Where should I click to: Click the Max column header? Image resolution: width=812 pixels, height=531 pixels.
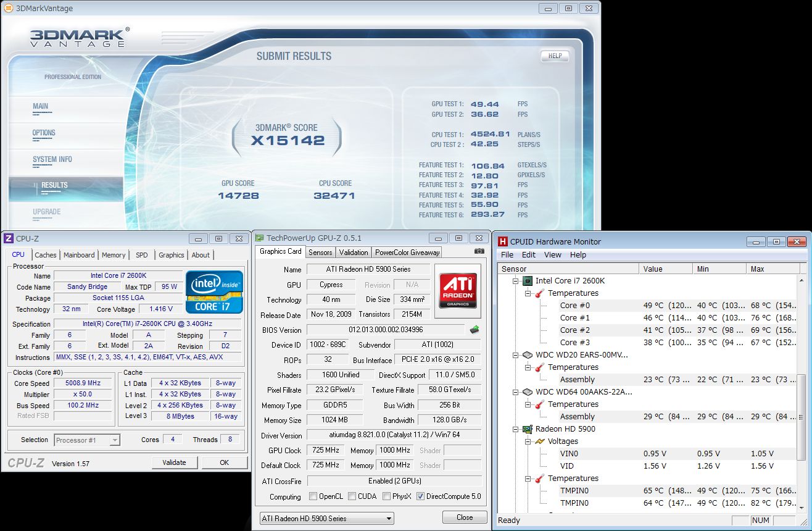[x=771, y=269]
